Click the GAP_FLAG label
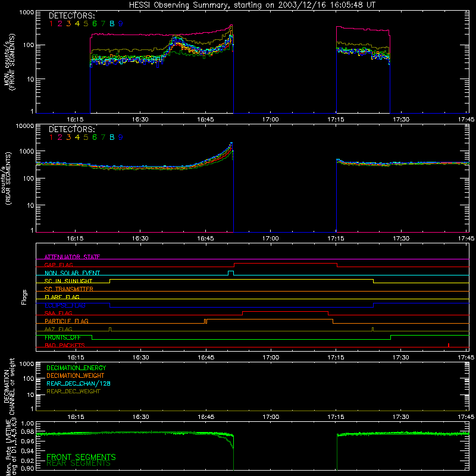Screen dimensions: 476x476 coord(58,265)
